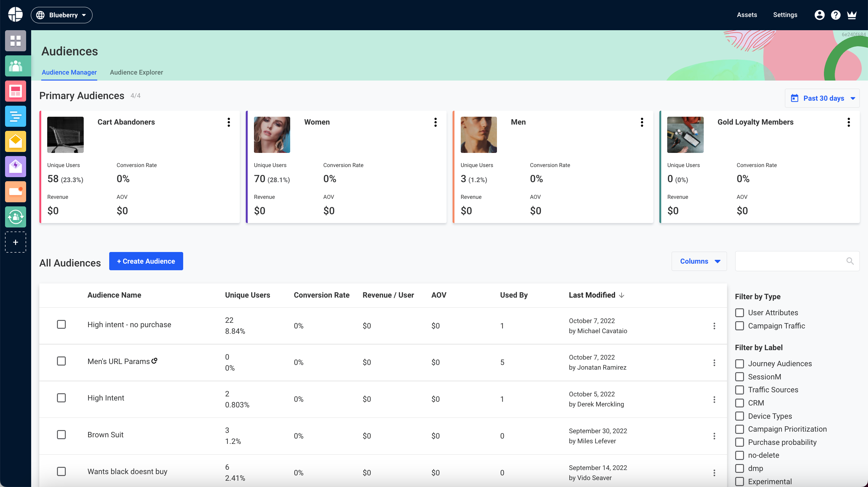The image size is (868, 487).
Task: Open row menu for High intent - no purchase
Action: (x=714, y=326)
